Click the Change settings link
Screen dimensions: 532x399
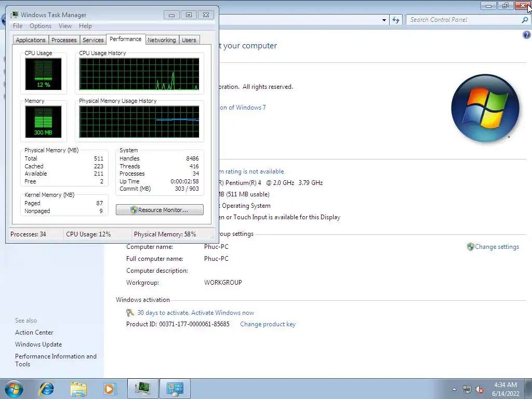(497, 247)
